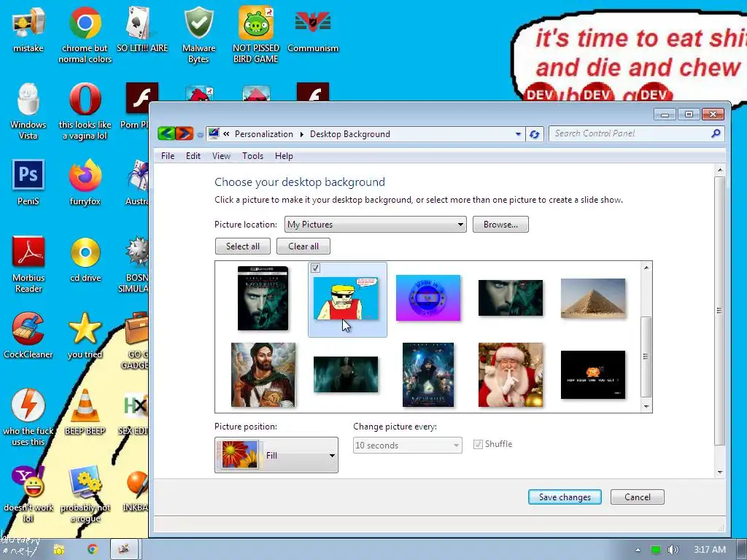Click the refresh icon beside address bar
The width and height of the screenshot is (747, 560).
(535, 134)
